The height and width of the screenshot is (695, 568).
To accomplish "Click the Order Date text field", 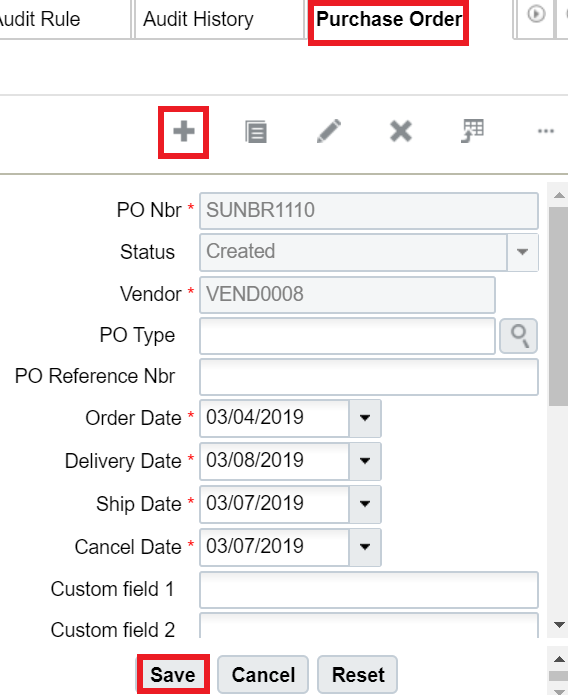I will (x=274, y=418).
